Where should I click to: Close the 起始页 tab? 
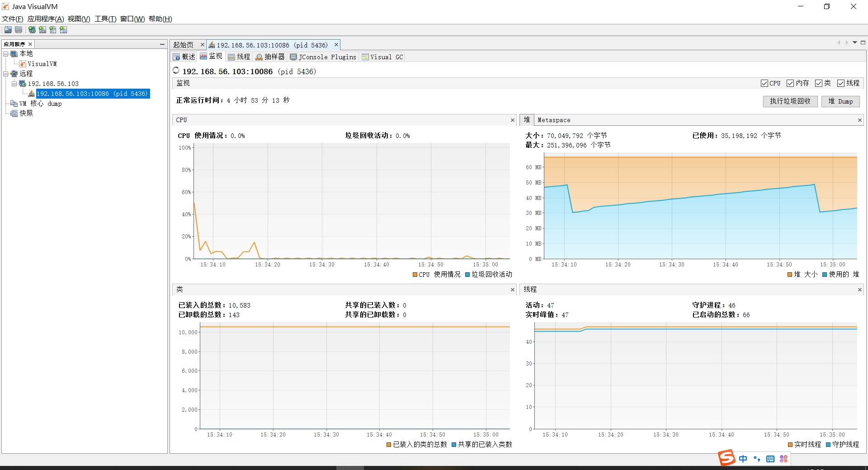click(203, 44)
